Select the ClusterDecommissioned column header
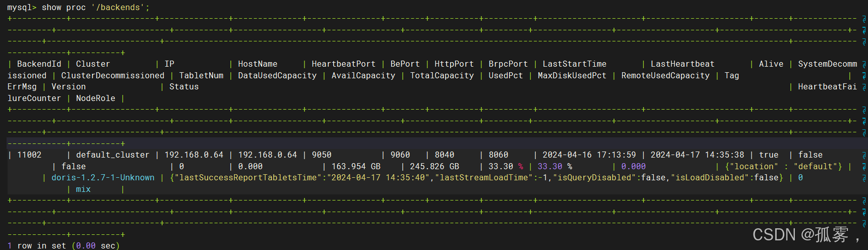Screen dimensions: 868x250 113,76
